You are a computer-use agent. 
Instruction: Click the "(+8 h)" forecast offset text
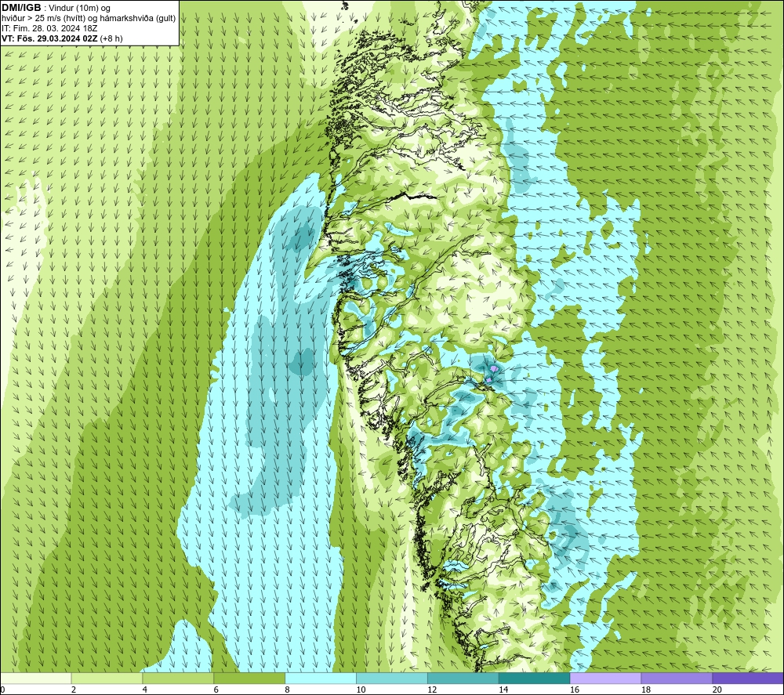pos(111,38)
